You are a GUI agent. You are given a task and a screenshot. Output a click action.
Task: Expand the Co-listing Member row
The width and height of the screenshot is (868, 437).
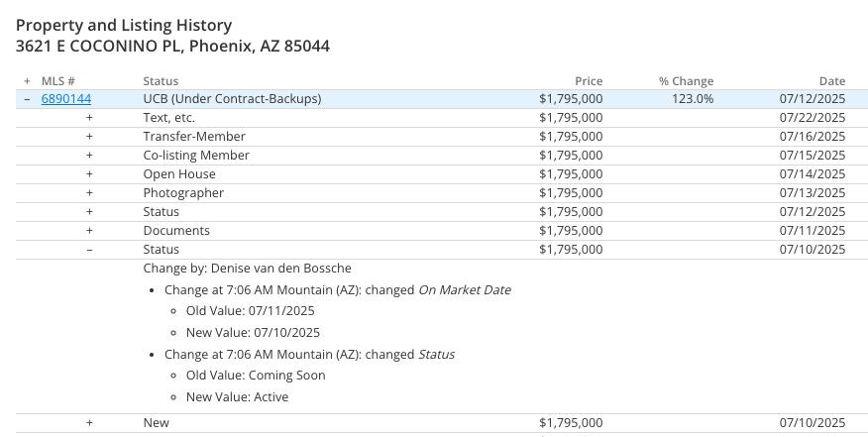pos(89,156)
